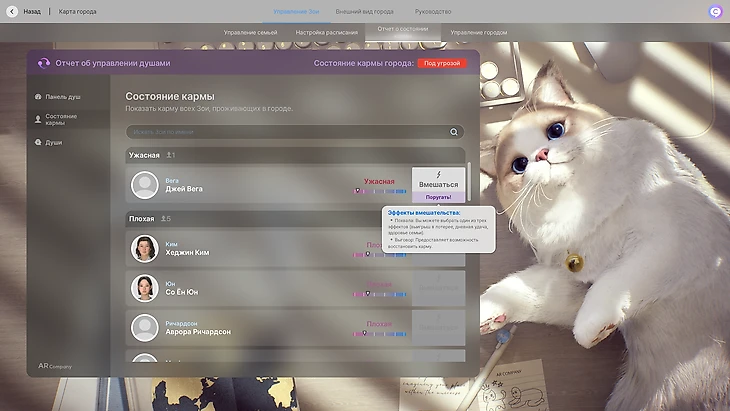Viewport: 730px width, 411px height.
Task: Click Аврора Ричардсон's placeholder avatar
Action: click(145, 328)
